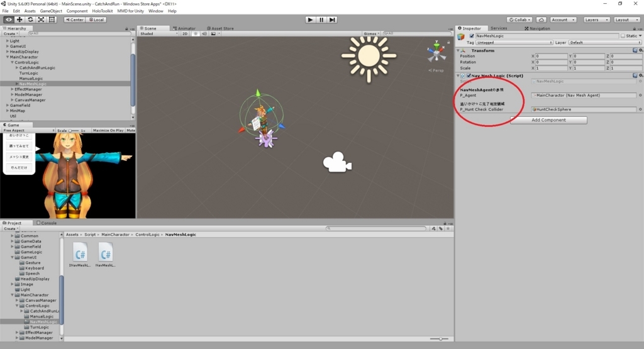The height and width of the screenshot is (349, 644).
Task: Open the Shaded draw mode dropdown
Action: pos(159,34)
